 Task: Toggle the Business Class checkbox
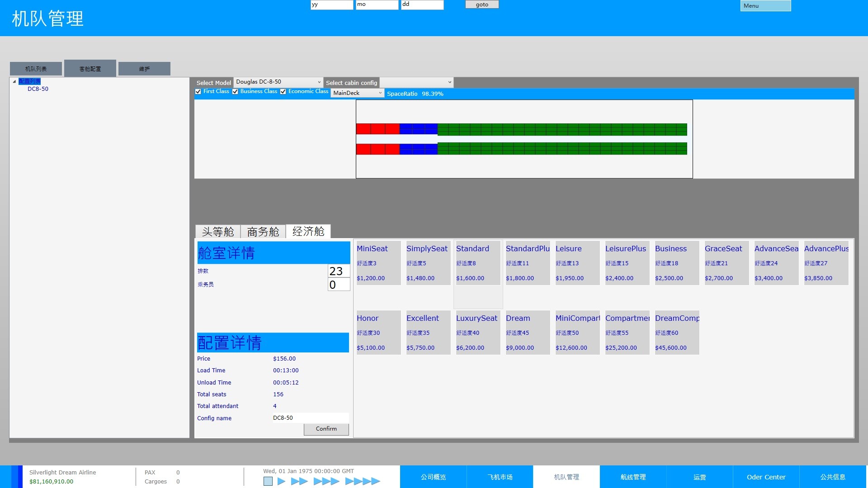coord(235,92)
